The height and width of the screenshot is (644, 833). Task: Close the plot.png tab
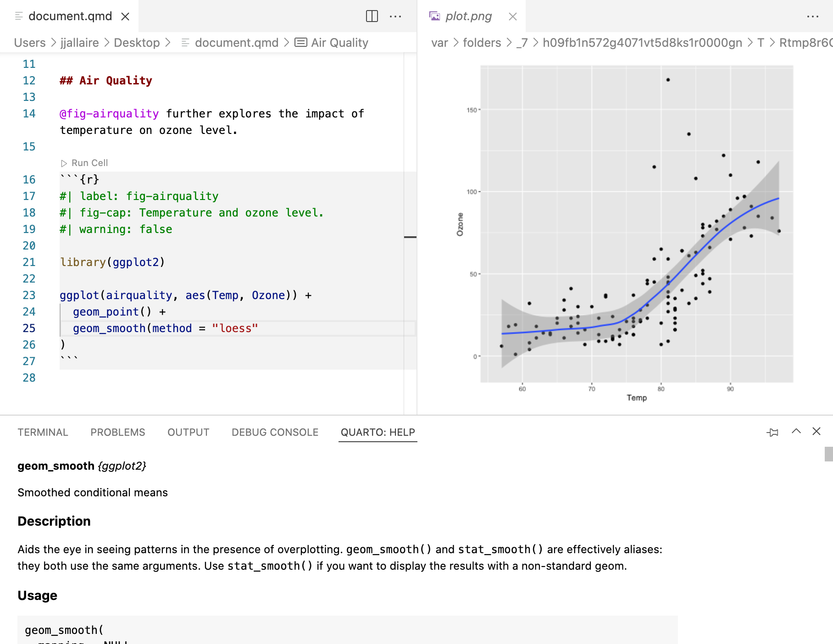click(512, 16)
